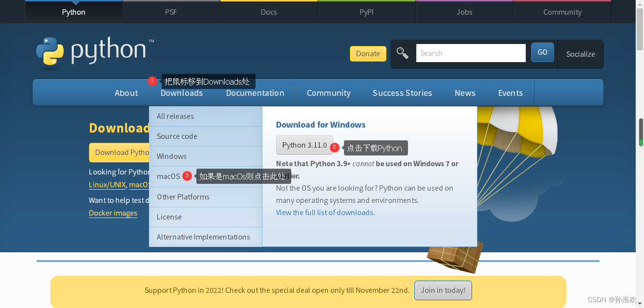Image resolution: width=644 pixels, height=308 pixels.
Task: Switch to the Docs tab
Action: click(269, 11)
